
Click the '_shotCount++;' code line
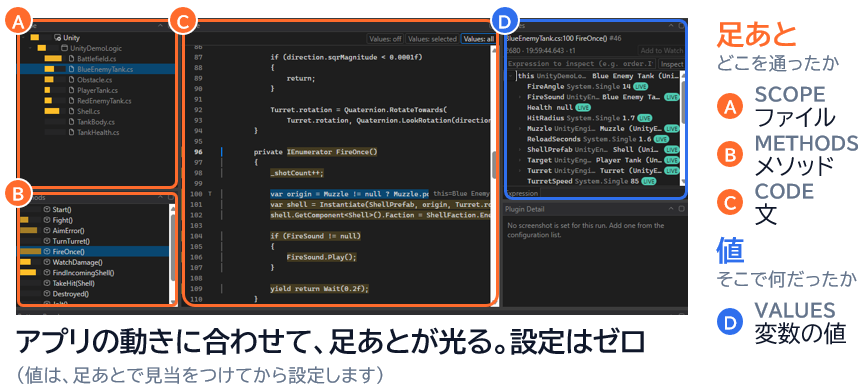pos(296,173)
